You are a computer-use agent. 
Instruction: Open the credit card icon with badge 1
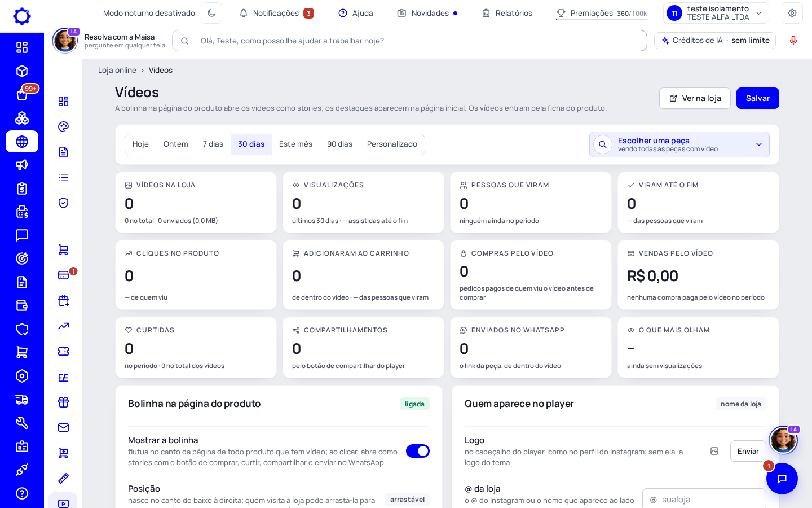tap(64, 275)
